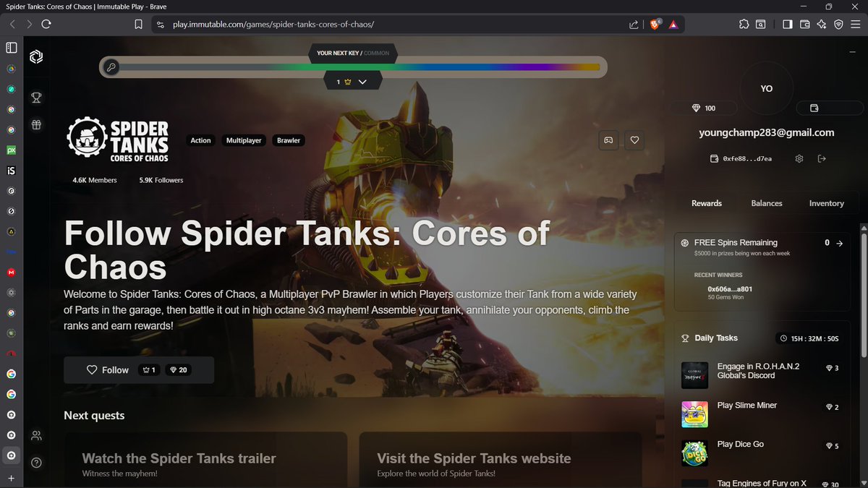View site information icon in address bar
This screenshot has width=868, height=488.
click(161, 24)
